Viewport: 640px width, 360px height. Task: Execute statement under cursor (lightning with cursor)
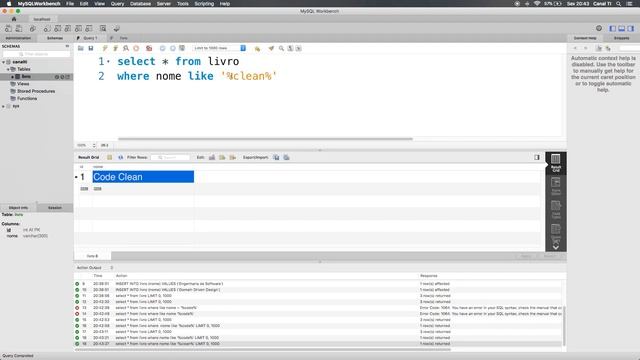pyautogui.click(x=116, y=49)
